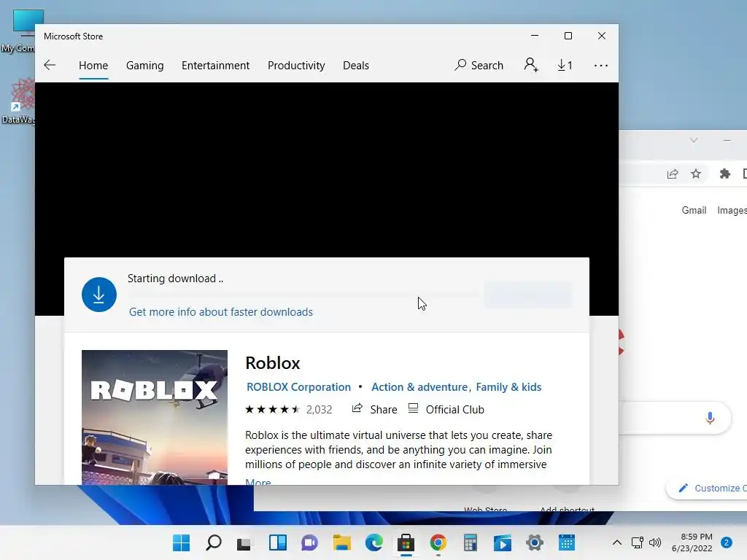The height and width of the screenshot is (560, 747).
Task: Open the Action & adventure category
Action: [419, 387]
